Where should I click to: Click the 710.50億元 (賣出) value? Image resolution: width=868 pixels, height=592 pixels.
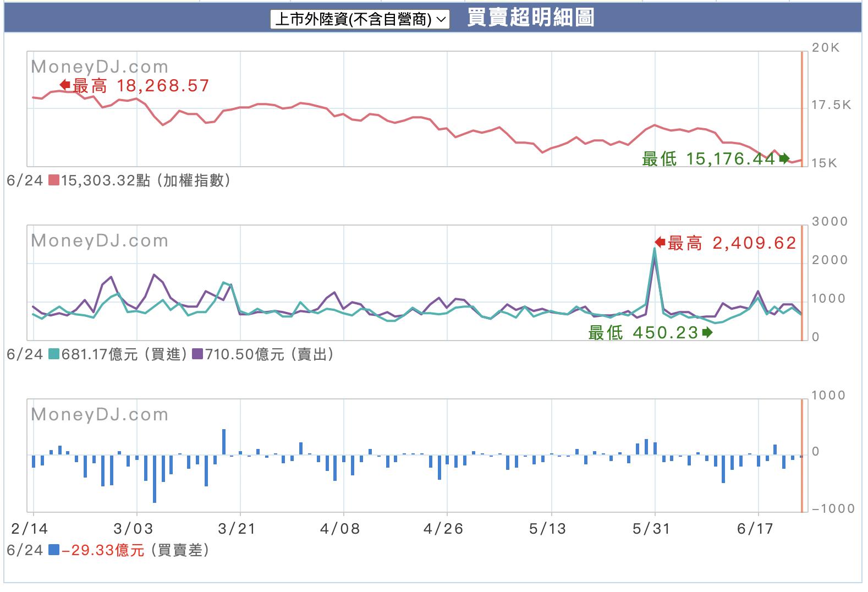point(270,354)
